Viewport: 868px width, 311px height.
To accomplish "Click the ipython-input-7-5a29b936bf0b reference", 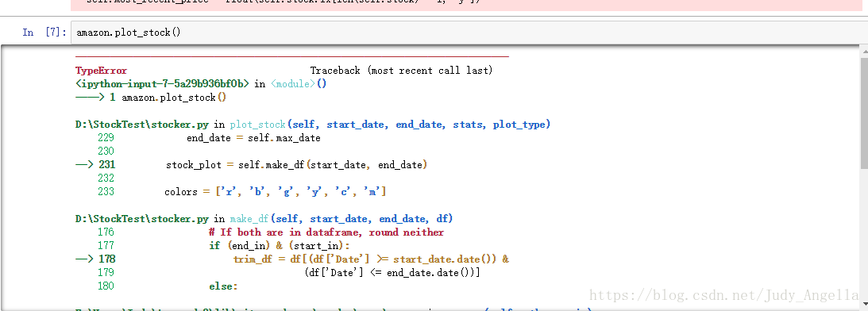I will (162, 84).
